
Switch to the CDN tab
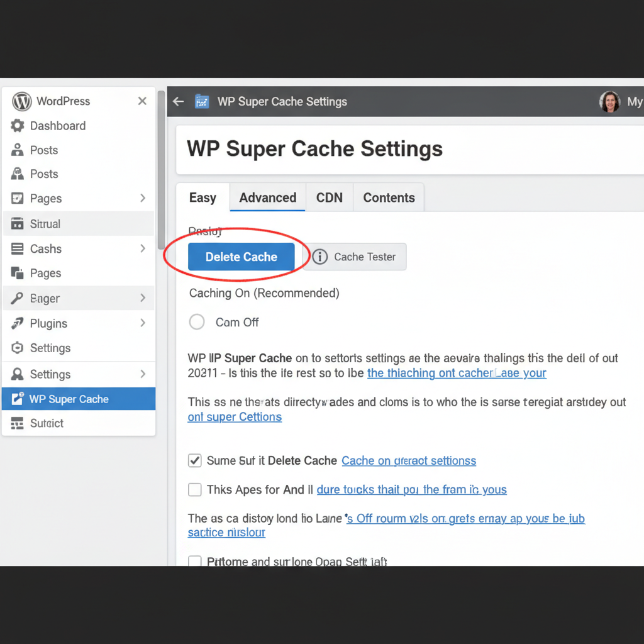click(x=329, y=197)
